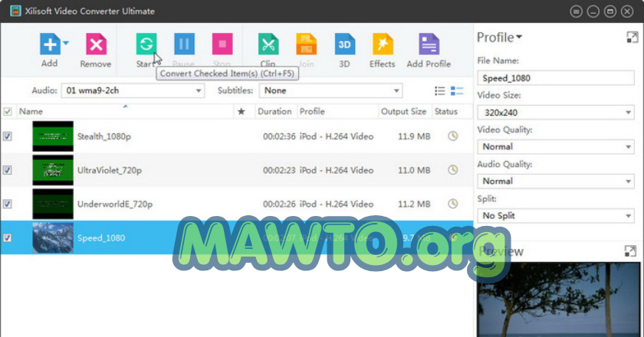The width and height of the screenshot is (644, 337).
Task: Click the 00:02:36 duration cell
Action: [x=279, y=136]
